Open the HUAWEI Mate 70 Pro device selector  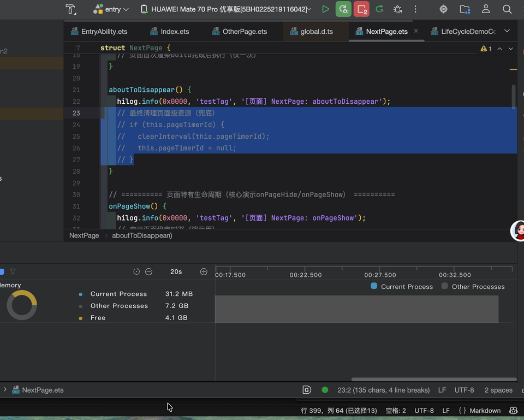225,9
